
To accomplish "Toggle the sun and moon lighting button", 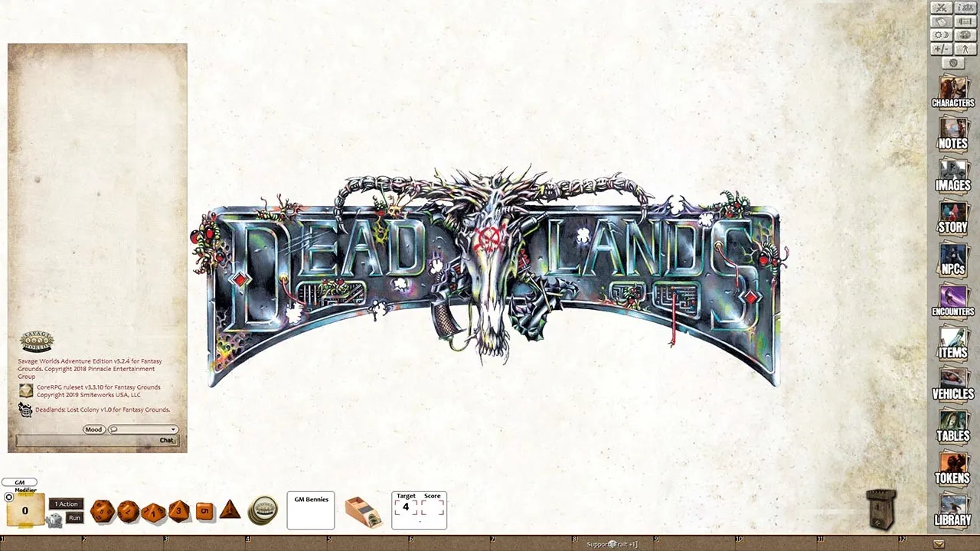I will [941, 35].
